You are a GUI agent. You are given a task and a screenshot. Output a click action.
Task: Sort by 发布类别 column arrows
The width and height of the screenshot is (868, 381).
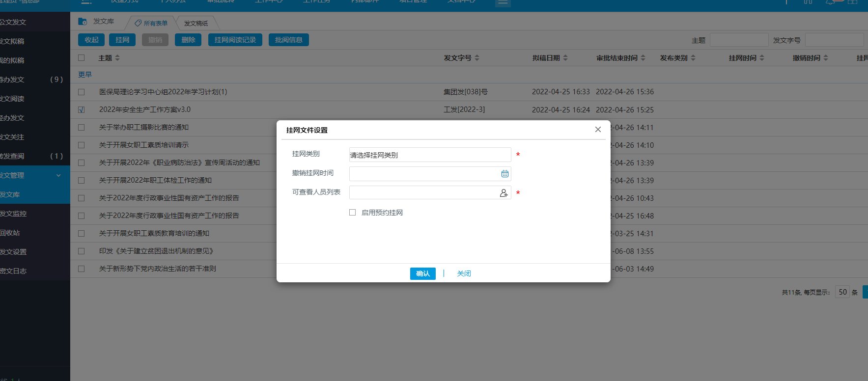point(693,58)
